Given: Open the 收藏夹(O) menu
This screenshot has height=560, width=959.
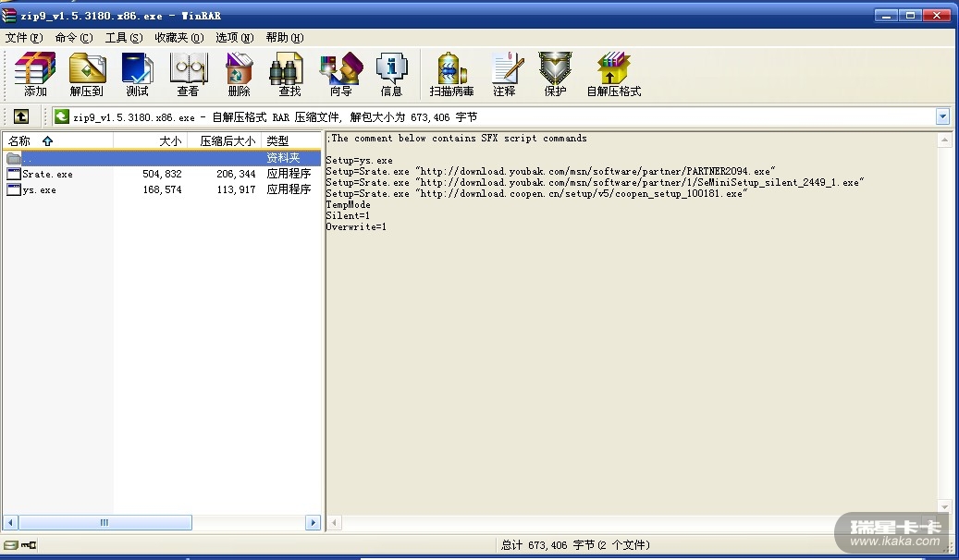Looking at the screenshot, I should pos(179,38).
